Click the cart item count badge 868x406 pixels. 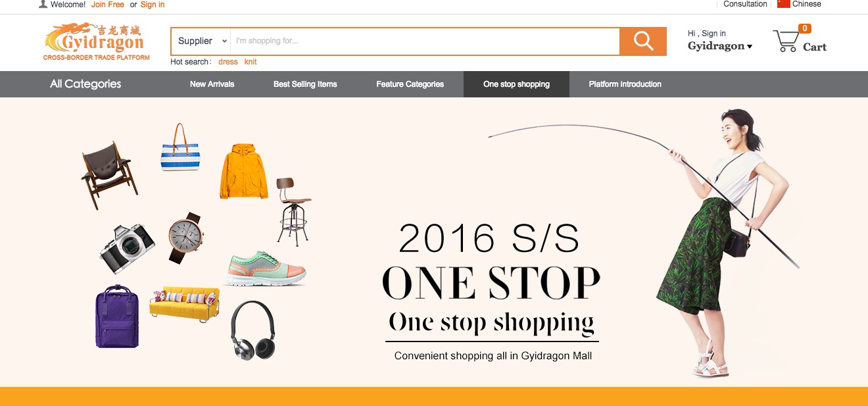[805, 28]
